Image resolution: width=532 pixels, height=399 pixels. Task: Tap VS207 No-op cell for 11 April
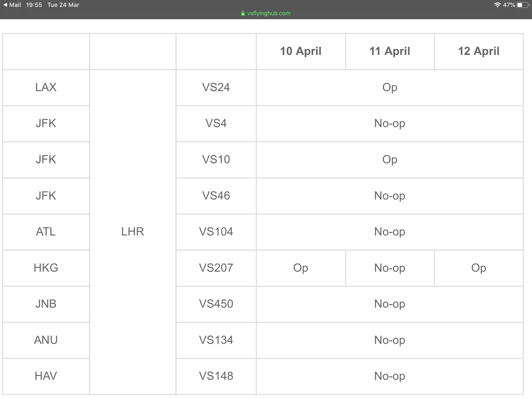[390, 268]
